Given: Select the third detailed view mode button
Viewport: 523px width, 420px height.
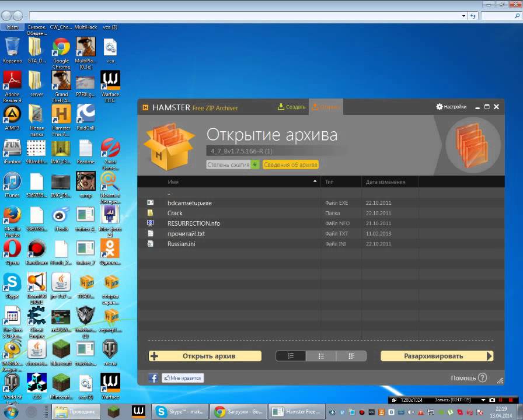Looking at the screenshot, I should [351, 356].
